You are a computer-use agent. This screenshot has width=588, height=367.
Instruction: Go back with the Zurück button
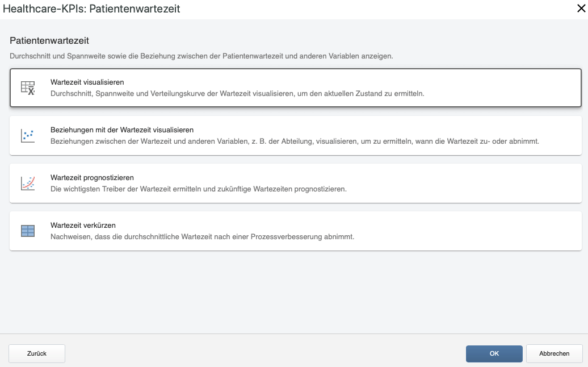pos(37,353)
